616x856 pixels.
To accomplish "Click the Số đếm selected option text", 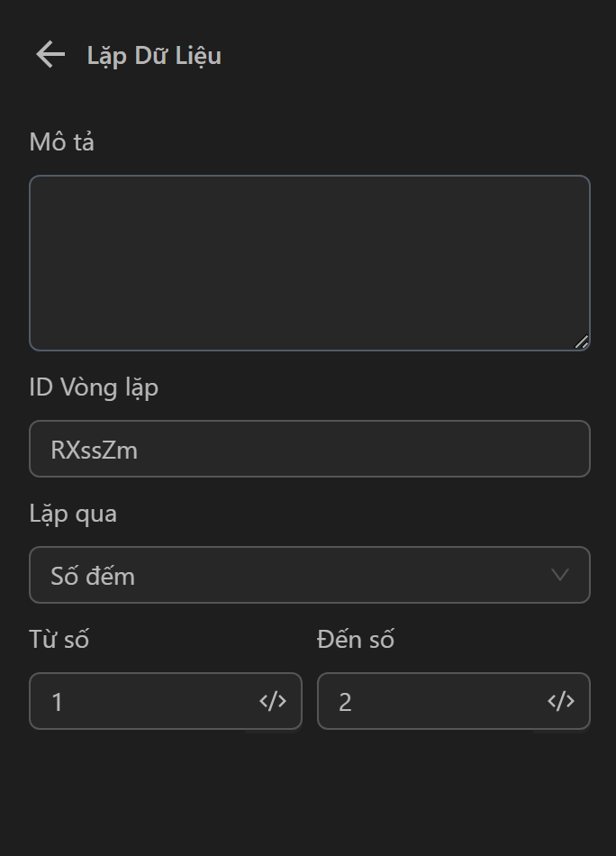I will tap(93, 576).
